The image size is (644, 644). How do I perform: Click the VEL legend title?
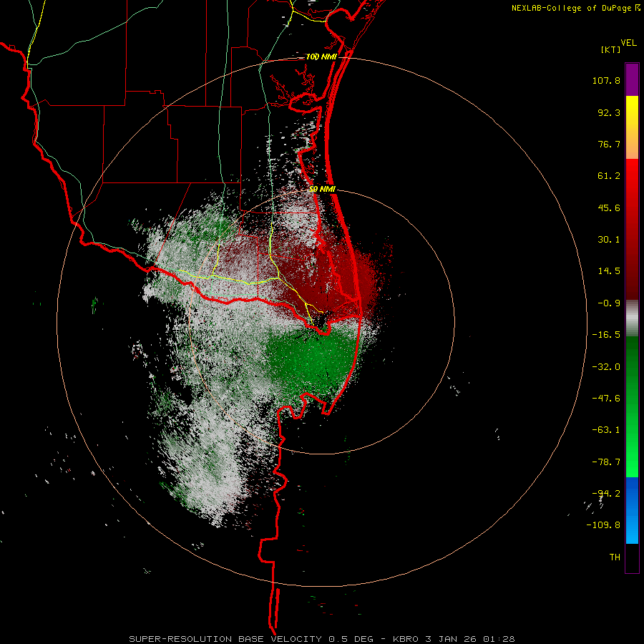[628, 43]
